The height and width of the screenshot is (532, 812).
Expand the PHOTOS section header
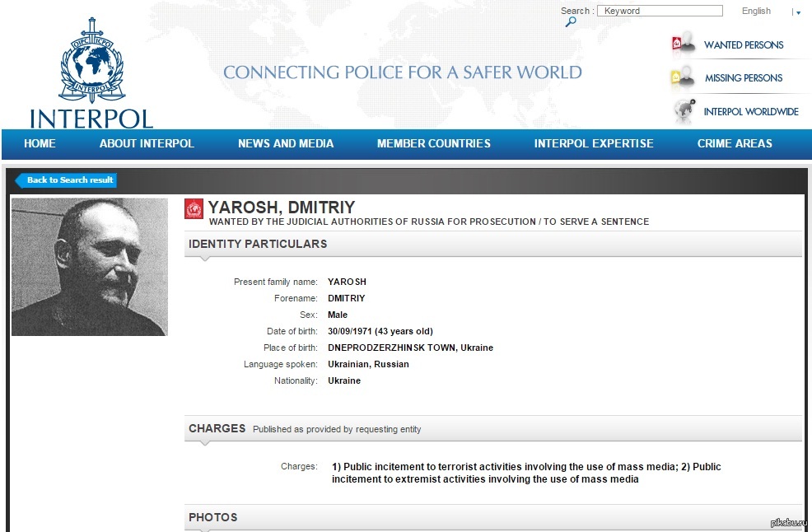click(493, 517)
